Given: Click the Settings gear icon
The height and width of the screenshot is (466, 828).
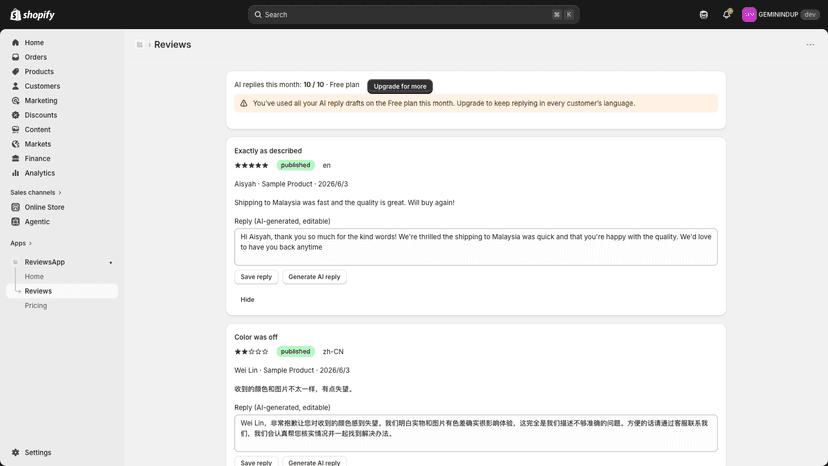Looking at the screenshot, I should tap(15, 452).
